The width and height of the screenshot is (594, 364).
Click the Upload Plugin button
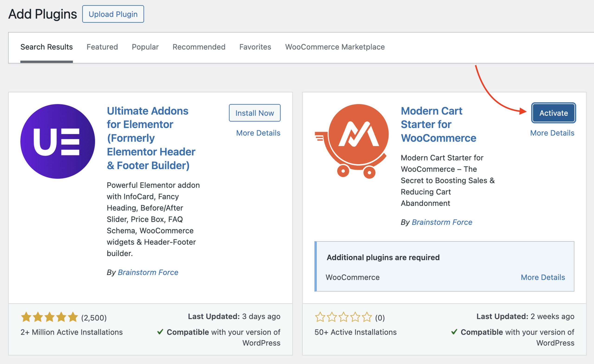113,14
